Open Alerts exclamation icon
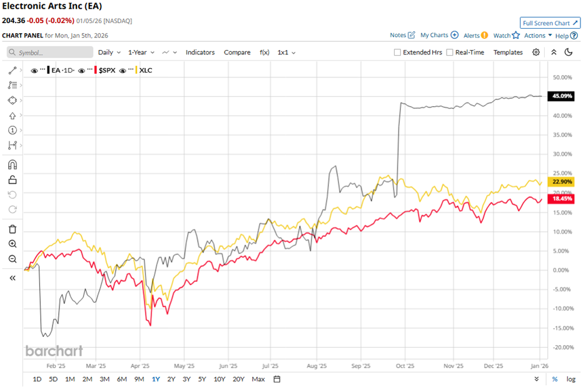The image size is (588, 387). (485, 35)
